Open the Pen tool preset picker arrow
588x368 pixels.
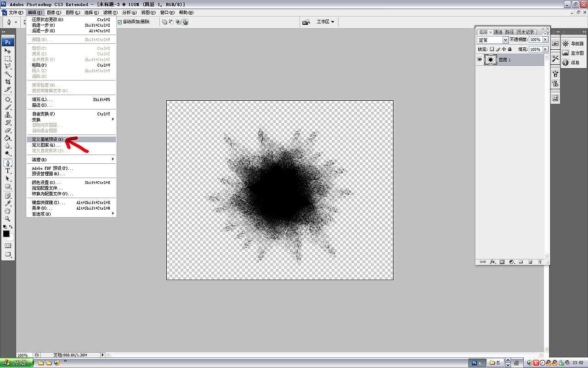(16, 22)
